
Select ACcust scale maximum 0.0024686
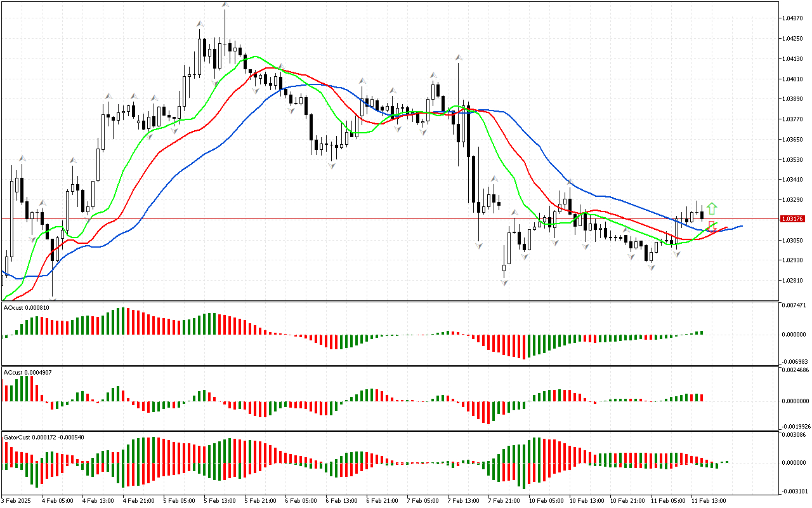coord(796,370)
